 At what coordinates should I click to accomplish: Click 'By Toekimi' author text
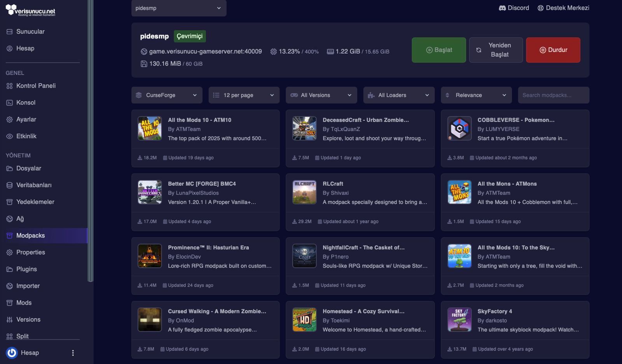(x=336, y=320)
